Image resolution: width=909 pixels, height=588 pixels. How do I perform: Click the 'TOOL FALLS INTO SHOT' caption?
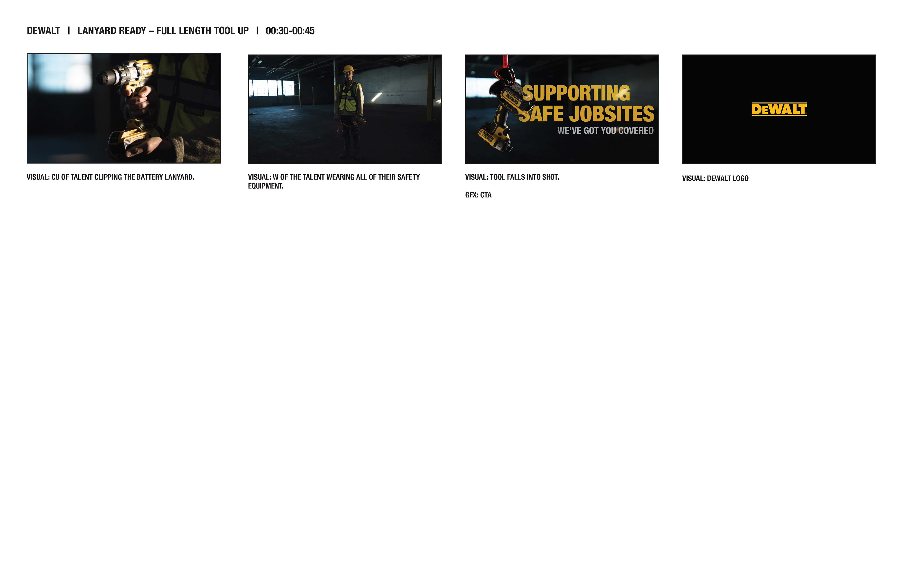click(512, 177)
